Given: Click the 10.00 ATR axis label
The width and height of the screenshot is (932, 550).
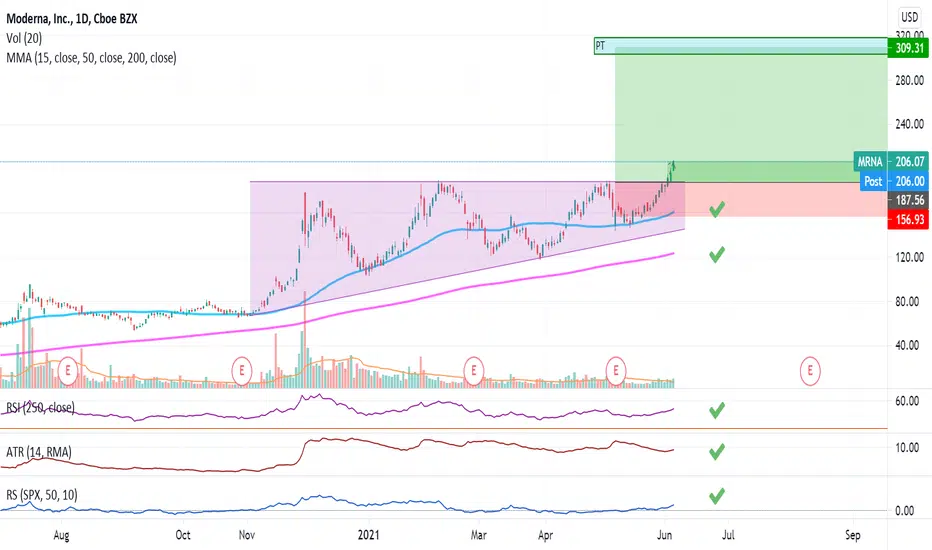Looking at the screenshot, I should pos(909,448).
